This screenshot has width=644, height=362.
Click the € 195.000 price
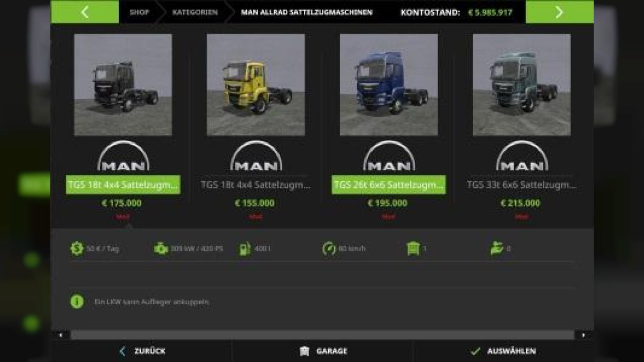[x=387, y=203]
